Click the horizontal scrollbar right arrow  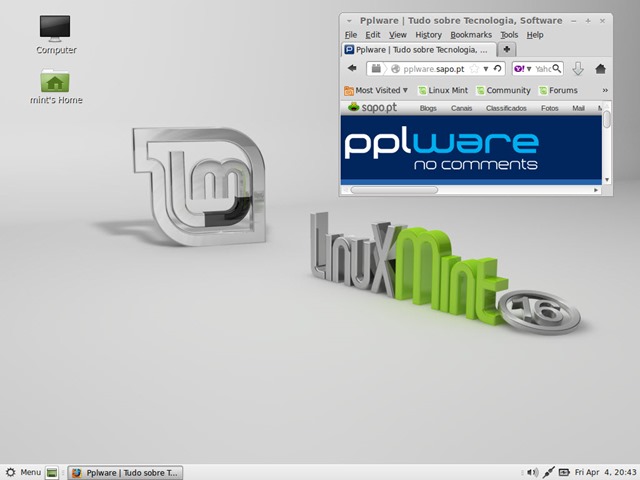(596, 190)
